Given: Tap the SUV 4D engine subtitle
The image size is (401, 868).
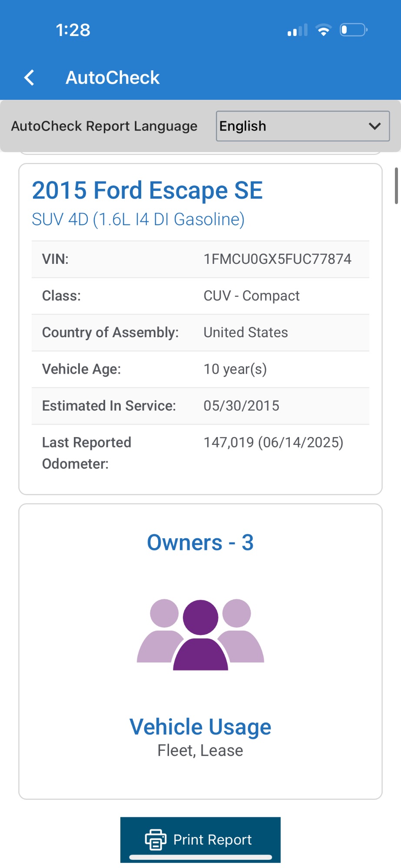Looking at the screenshot, I should (x=138, y=219).
